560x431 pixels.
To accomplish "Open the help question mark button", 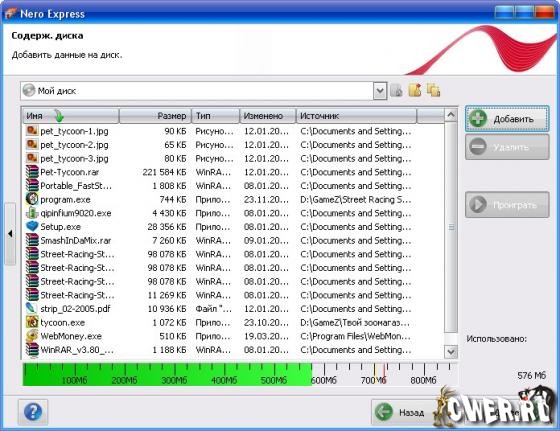I will pyautogui.click(x=33, y=412).
